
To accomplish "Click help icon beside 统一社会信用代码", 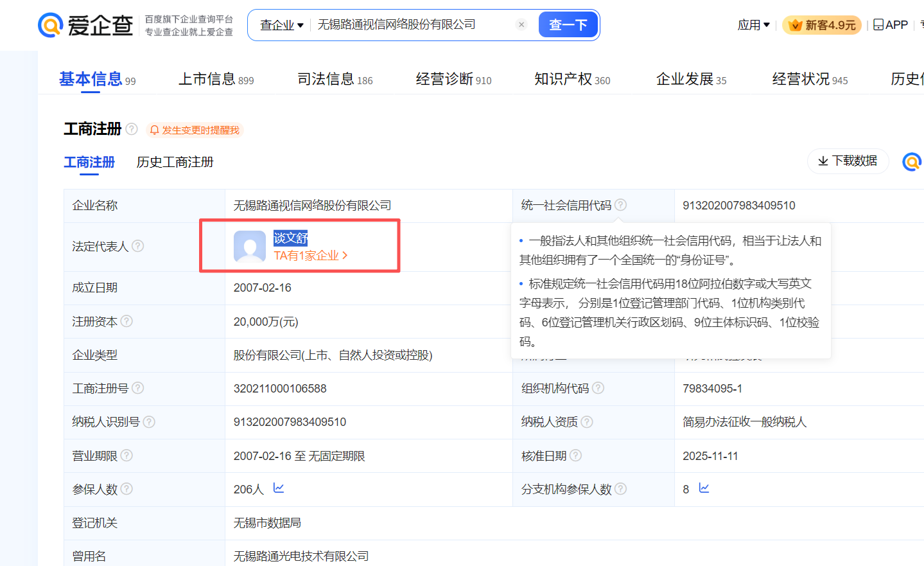I will [620, 205].
